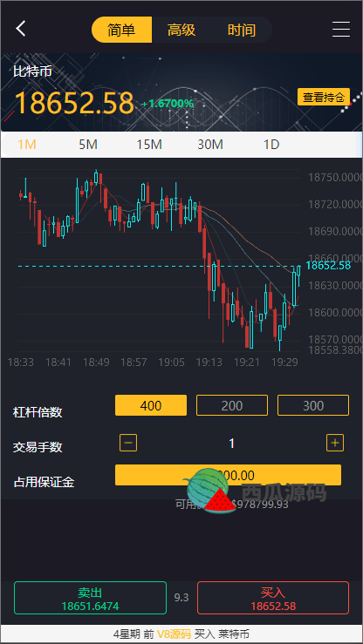Select leverage 300 option
Viewport: 363px width, 644px height.
tap(313, 405)
